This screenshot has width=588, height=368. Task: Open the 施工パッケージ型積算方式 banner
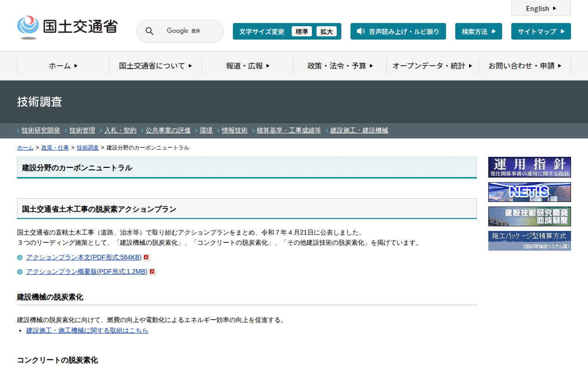click(530, 241)
